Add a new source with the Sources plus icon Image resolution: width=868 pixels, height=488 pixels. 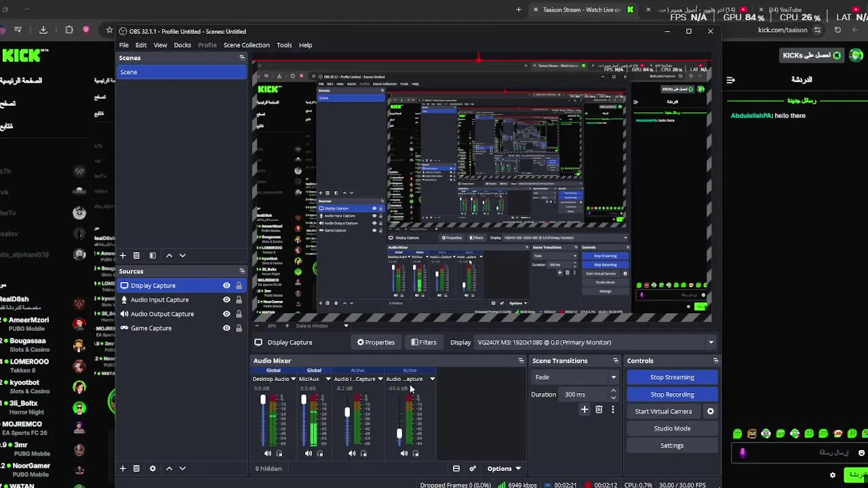click(x=123, y=468)
